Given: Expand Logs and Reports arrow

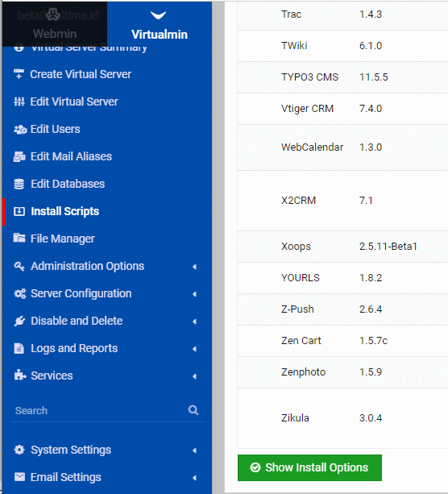Looking at the screenshot, I should tap(195, 349).
